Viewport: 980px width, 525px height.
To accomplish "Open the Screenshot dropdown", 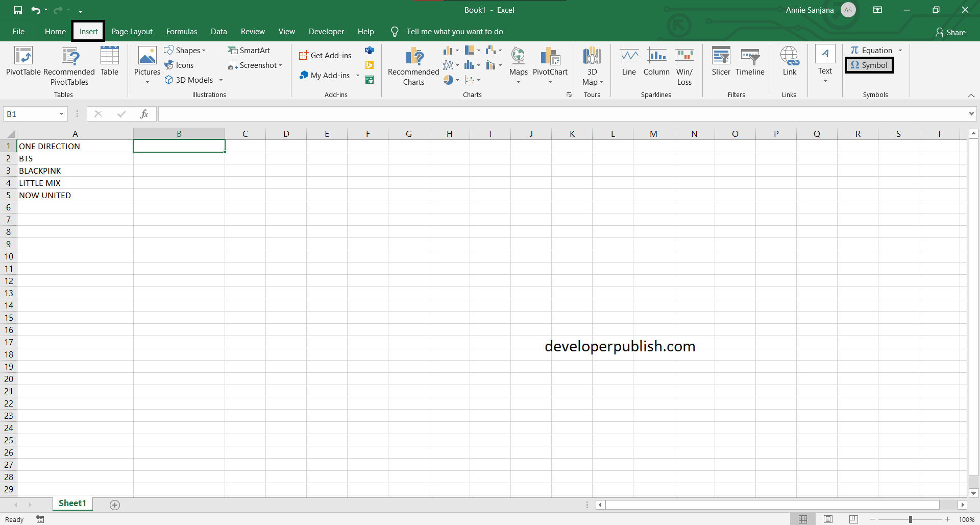I will (x=280, y=65).
